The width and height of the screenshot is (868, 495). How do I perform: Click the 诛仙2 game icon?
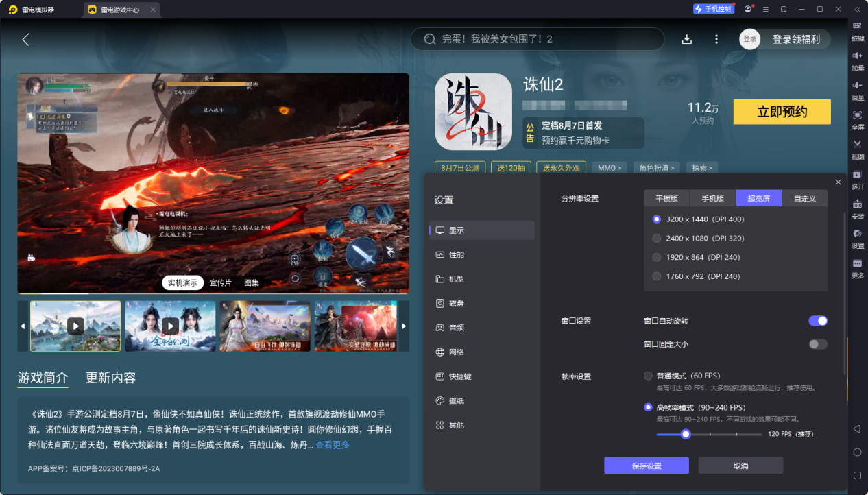[x=473, y=112]
